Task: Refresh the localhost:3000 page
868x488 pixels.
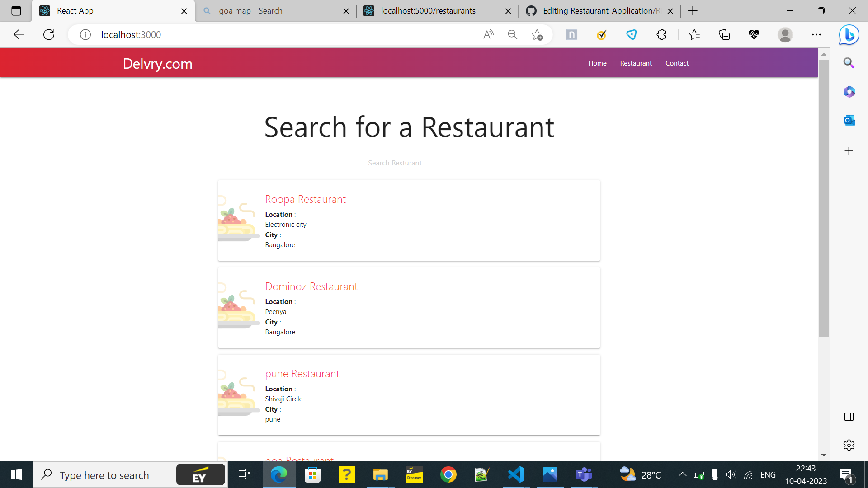Action: 49,34
